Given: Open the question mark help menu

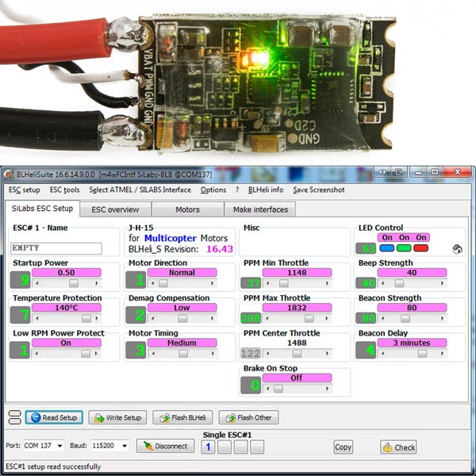Looking at the screenshot, I should [x=237, y=190].
